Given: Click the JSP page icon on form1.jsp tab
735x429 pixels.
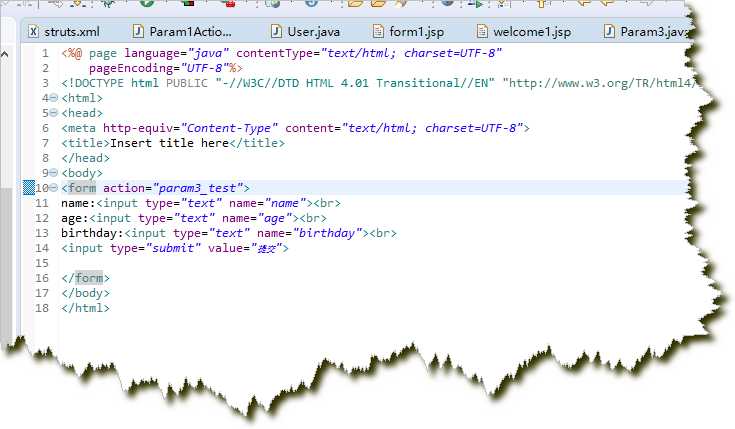Looking at the screenshot, I should coord(378,31).
